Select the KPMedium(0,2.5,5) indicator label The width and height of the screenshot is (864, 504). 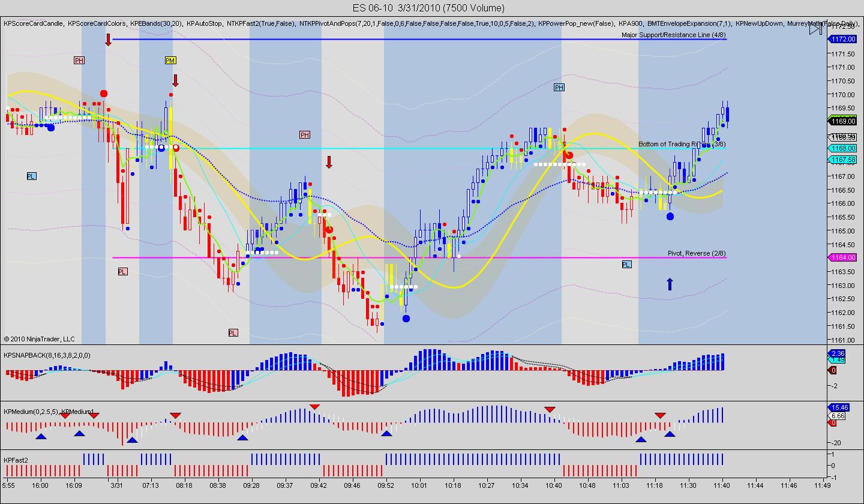point(30,412)
